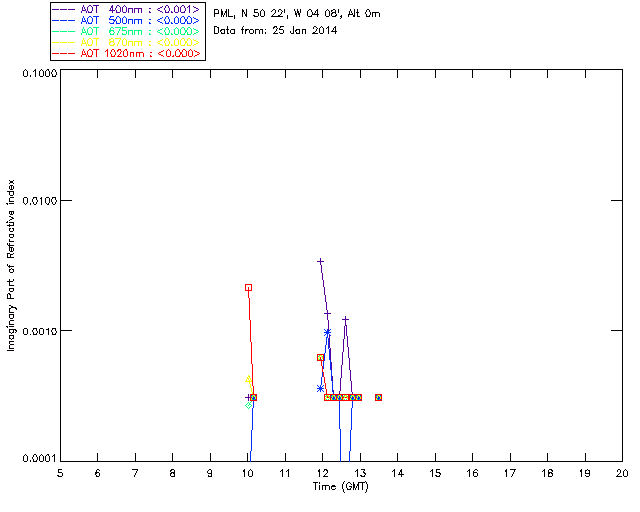Click the x-axis tick label 9
The image size is (640, 512).
click(210, 473)
